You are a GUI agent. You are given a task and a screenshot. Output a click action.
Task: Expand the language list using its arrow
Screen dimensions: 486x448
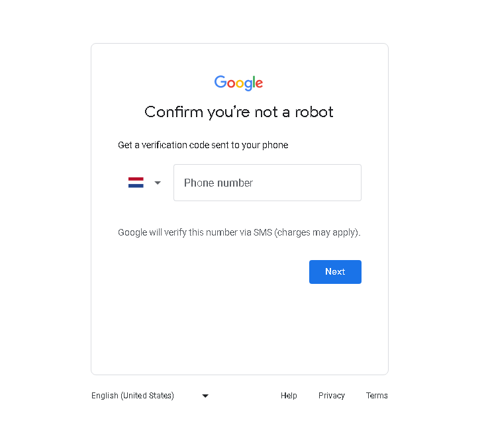coord(205,396)
